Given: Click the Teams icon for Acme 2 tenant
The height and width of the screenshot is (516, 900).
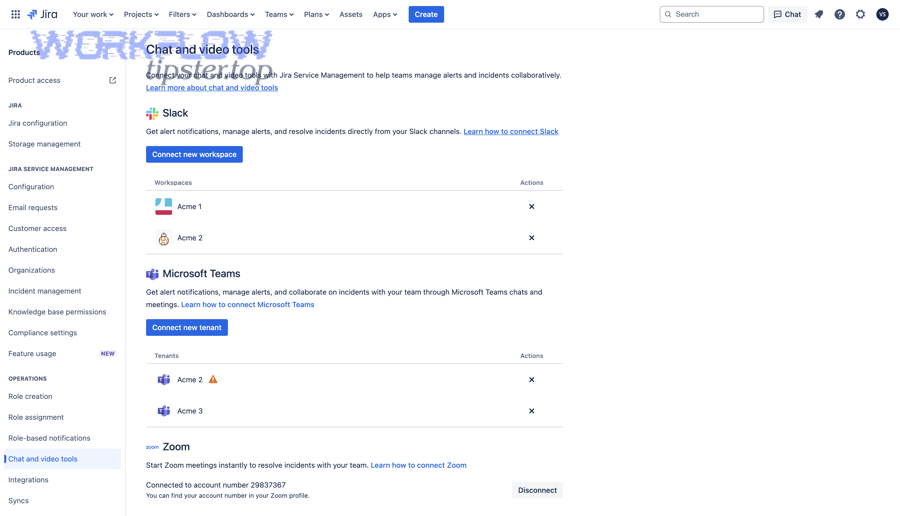Looking at the screenshot, I should [x=164, y=379].
